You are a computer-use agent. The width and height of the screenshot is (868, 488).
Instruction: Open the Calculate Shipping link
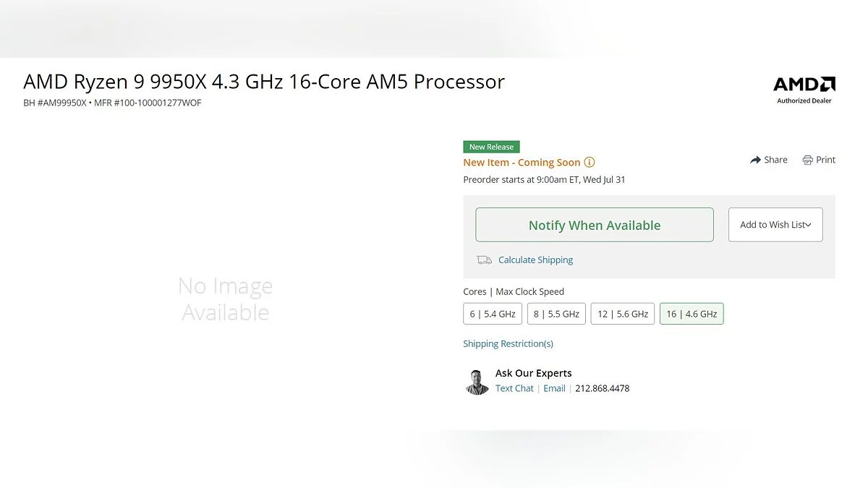point(535,260)
